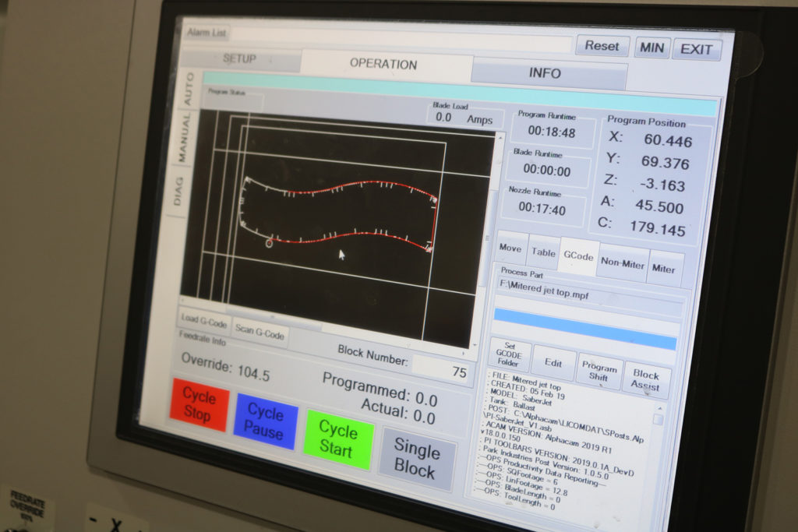This screenshot has height=532, width=798.
Task: Click the 'ACAM VERSION: Alphacam 2019 R1' line
Action: [549, 437]
